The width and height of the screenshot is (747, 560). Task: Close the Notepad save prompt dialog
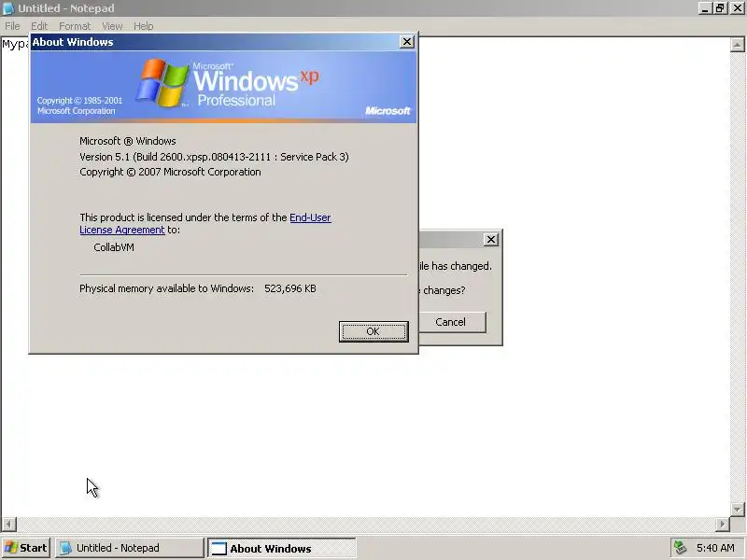click(491, 240)
